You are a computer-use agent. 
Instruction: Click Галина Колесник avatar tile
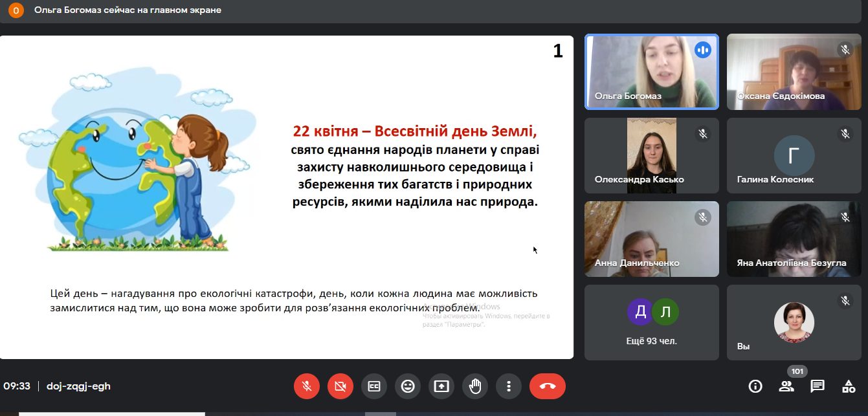point(794,155)
